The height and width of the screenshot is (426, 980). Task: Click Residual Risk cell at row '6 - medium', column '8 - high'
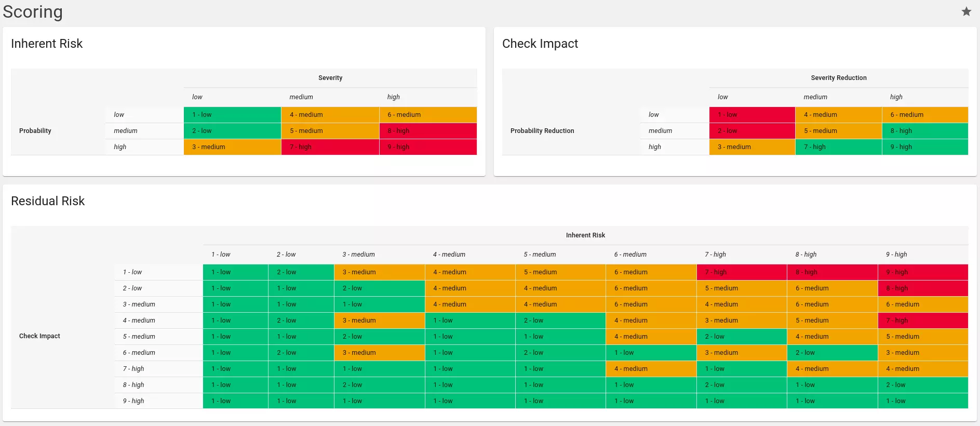(833, 353)
